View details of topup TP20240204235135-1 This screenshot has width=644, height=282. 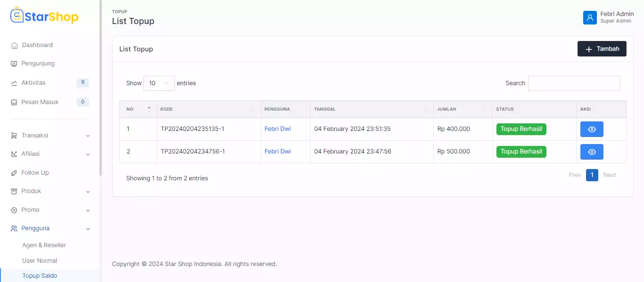tap(591, 129)
